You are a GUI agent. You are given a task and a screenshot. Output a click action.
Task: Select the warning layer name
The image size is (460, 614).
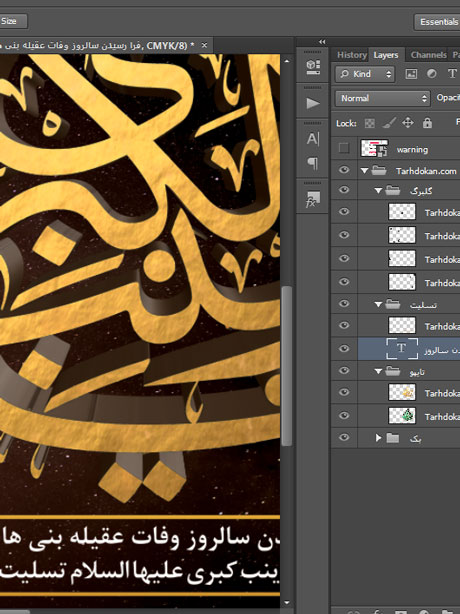click(x=412, y=149)
